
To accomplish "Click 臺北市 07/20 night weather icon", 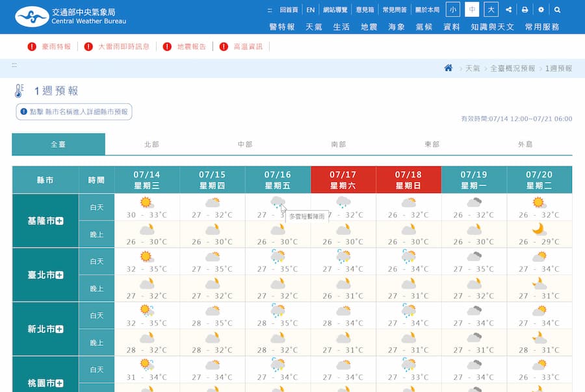I will [x=539, y=284].
